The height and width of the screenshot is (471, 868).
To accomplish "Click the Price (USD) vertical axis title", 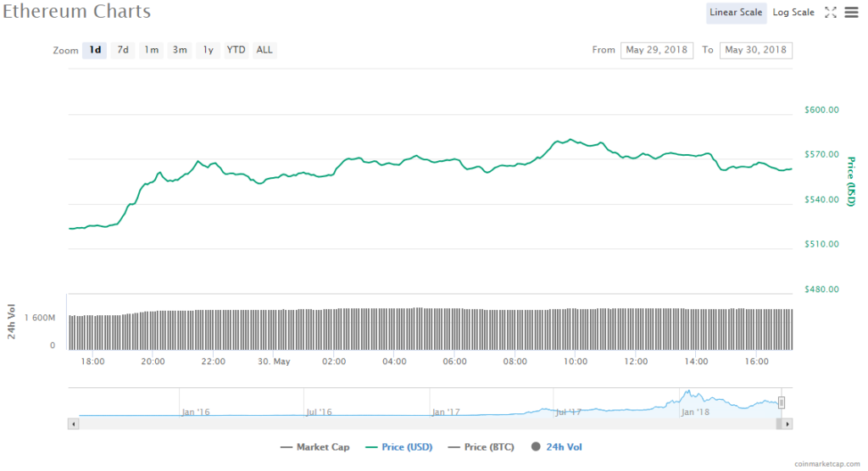I will (851, 181).
